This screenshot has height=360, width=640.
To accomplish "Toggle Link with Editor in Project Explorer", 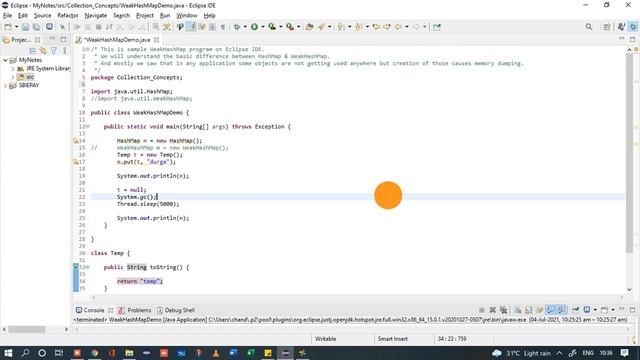I will pyautogui.click(x=43, y=51).
